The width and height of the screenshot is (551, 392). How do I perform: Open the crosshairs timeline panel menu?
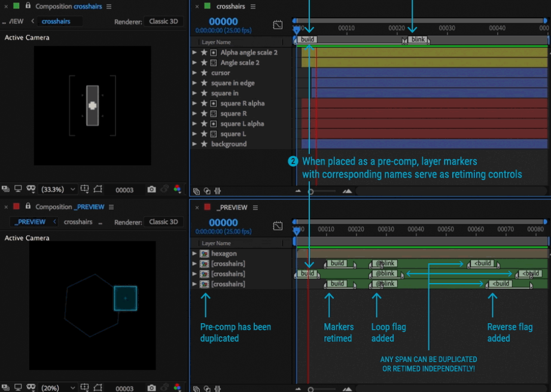coord(253,7)
